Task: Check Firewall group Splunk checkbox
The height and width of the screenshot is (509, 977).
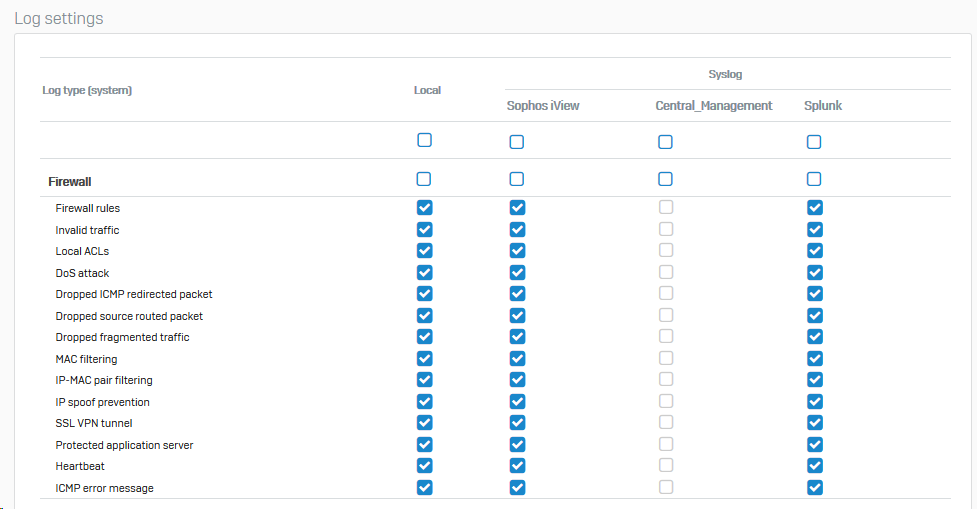Action: coord(814,179)
